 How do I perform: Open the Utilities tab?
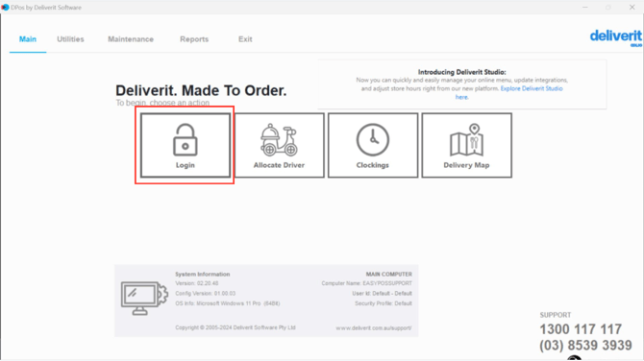70,39
